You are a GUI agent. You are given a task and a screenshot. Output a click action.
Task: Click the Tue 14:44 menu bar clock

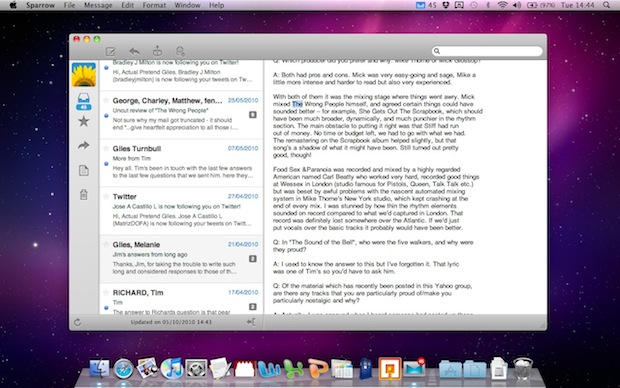coord(578,5)
